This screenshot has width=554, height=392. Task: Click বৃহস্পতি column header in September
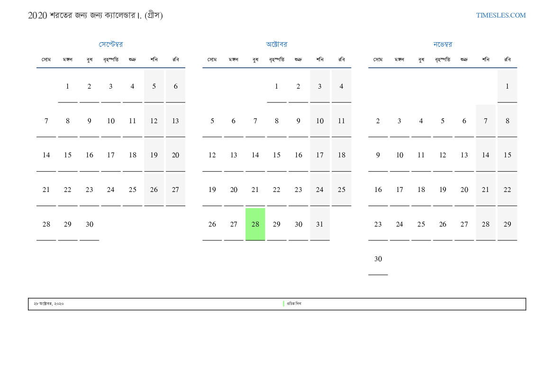[x=111, y=60]
